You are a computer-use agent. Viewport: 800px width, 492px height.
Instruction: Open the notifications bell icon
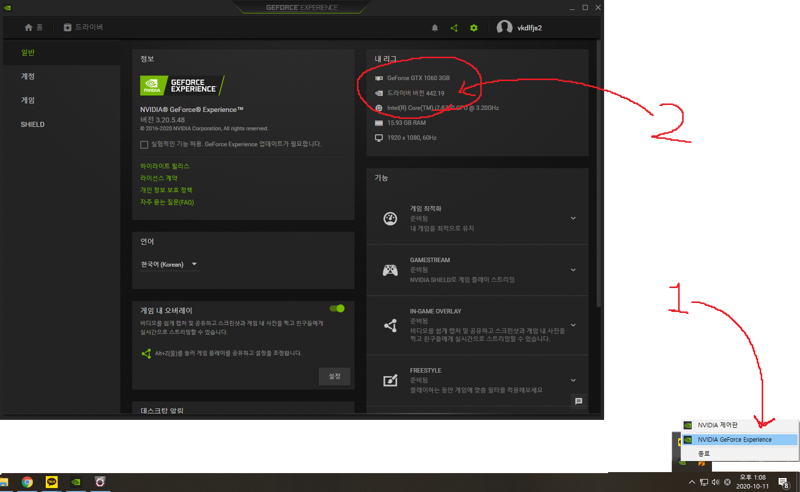pyautogui.click(x=435, y=28)
